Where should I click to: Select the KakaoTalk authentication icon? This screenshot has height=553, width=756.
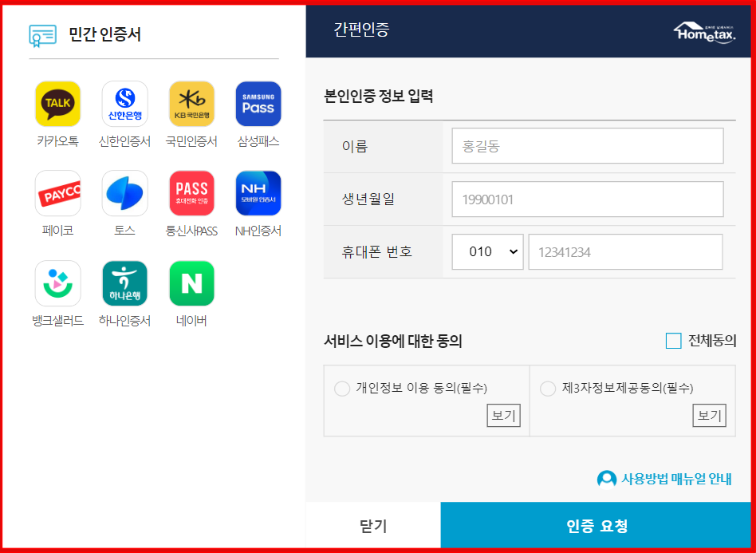57,104
